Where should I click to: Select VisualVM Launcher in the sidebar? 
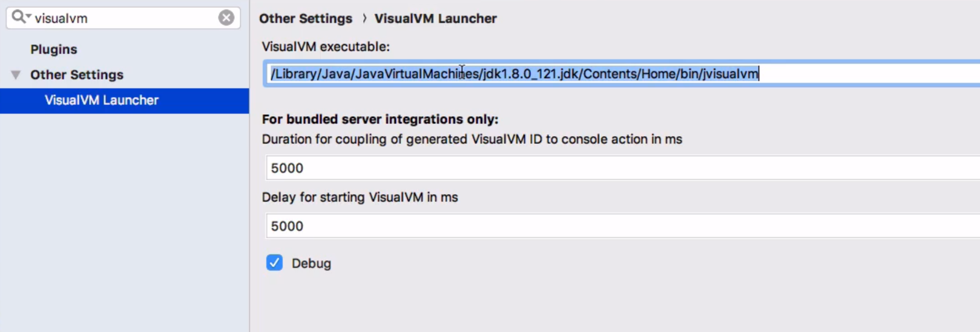coord(101,100)
